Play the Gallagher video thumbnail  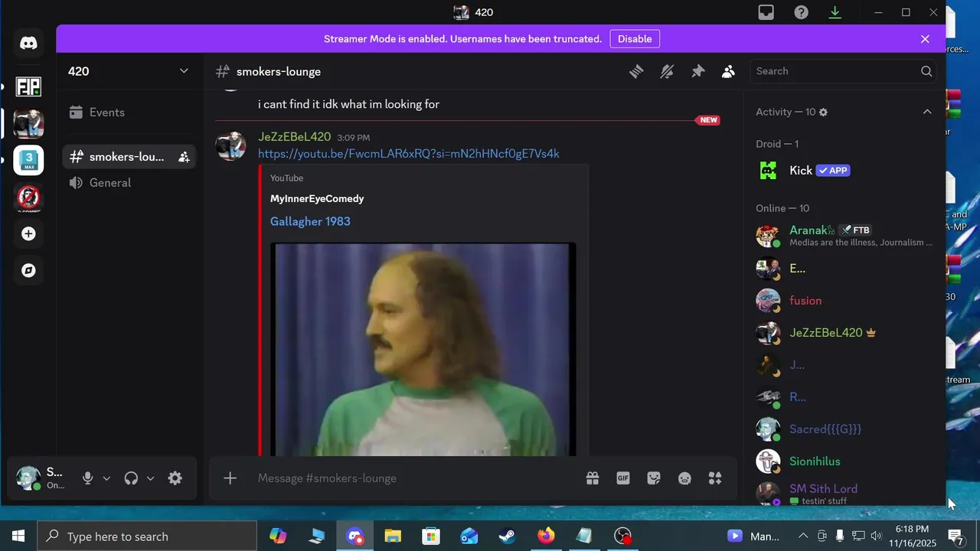tap(423, 350)
